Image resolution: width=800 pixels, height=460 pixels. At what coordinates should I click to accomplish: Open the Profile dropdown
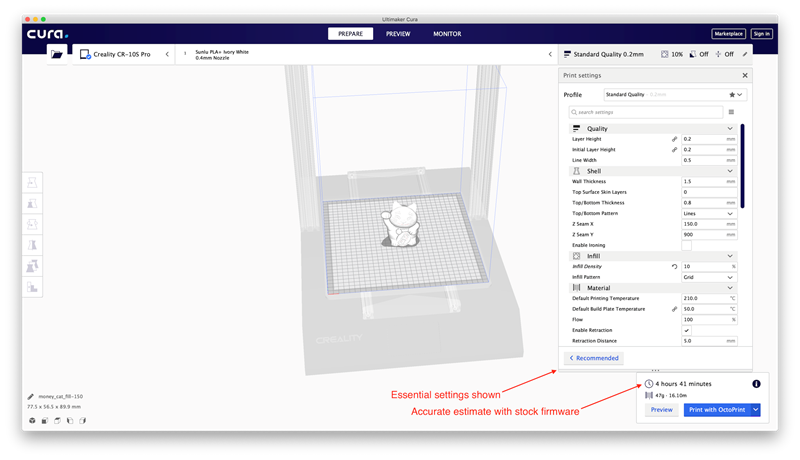coord(674,95)
